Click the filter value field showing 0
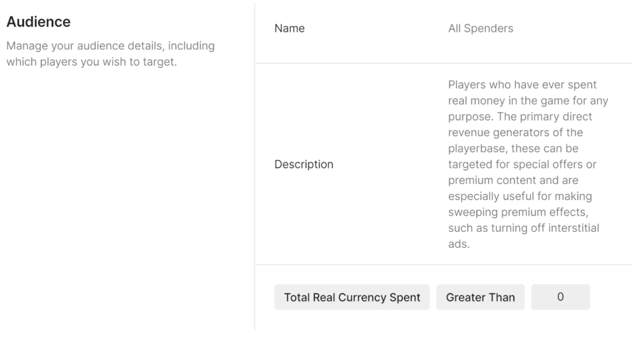644x343 pixels. point(560,297)
